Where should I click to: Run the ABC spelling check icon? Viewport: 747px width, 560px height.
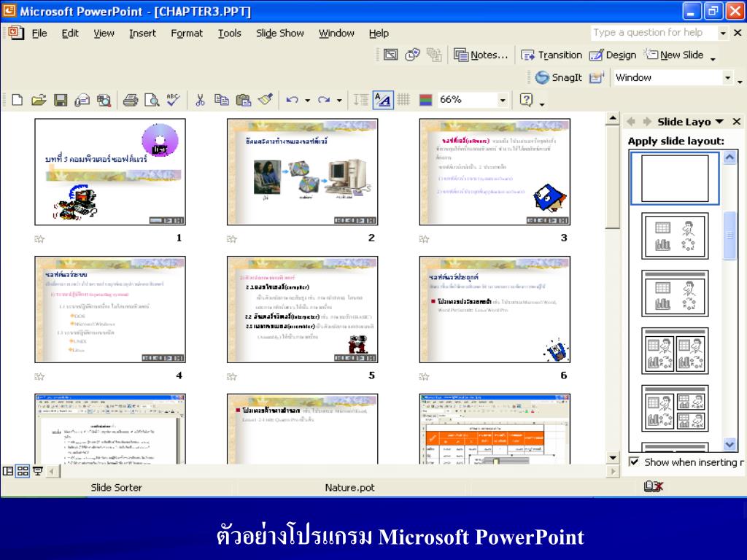tap(174, 100)
